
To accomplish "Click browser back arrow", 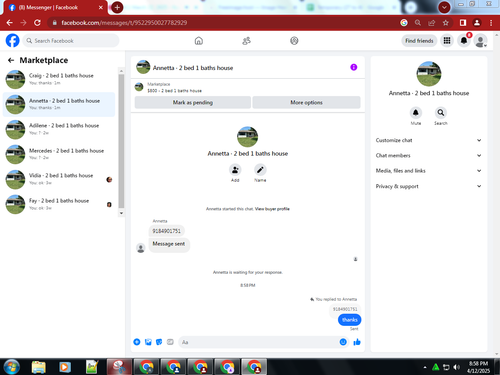I will 10,23.
